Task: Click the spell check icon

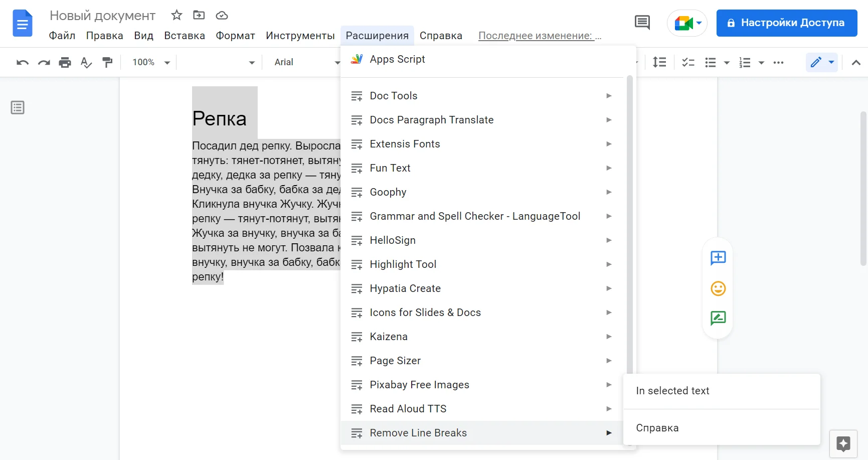Action: pyautogui.click(x=86, y=62)
